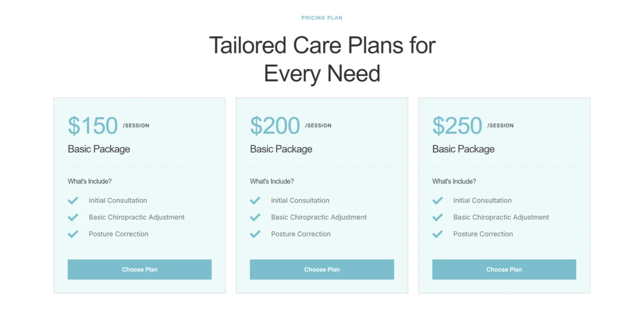Click checkmark beside Posture Correction in $200 plan
644x328 pixels.
tap(255, 234)
